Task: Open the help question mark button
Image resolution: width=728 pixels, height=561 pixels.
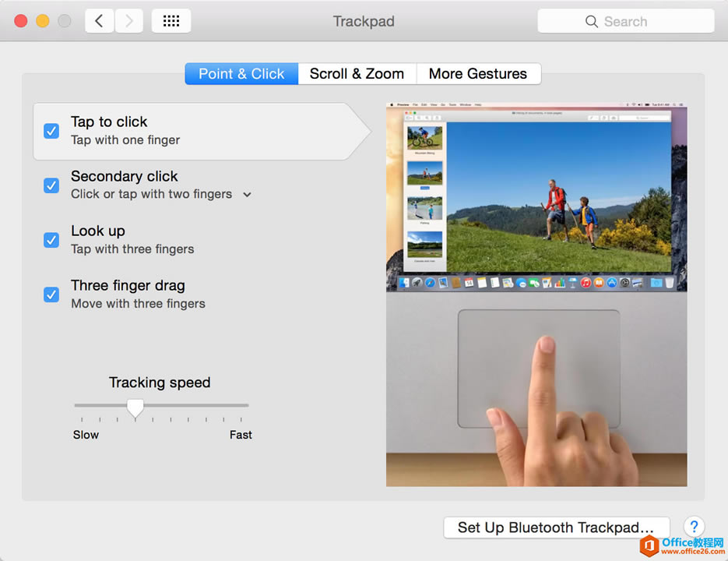Action: (693, 527)
